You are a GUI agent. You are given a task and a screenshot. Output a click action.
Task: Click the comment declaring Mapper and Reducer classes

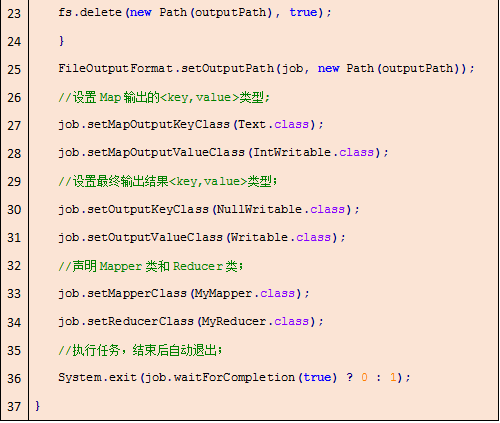click(x=151, y=266)
